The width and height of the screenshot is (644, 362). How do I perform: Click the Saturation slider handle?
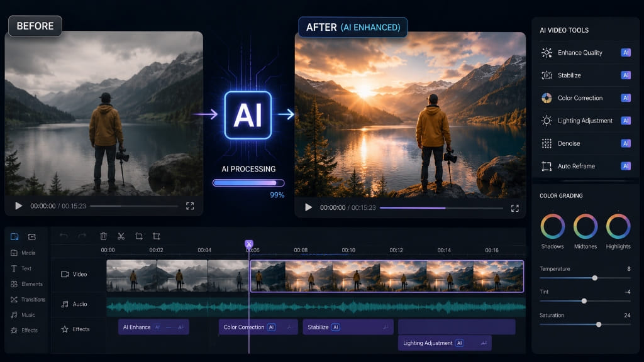[x=599, y=324]
